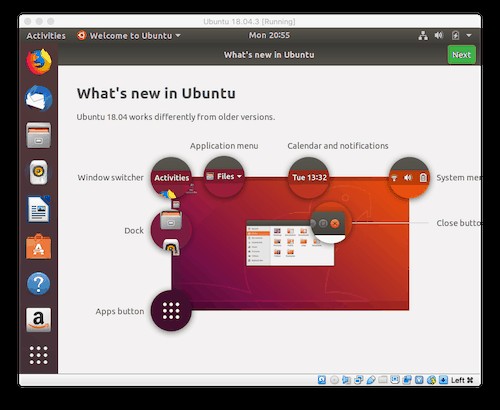The image size is (500, 410).
Task: Click the VirtualBox audio status icon
Action: [346, 380]
